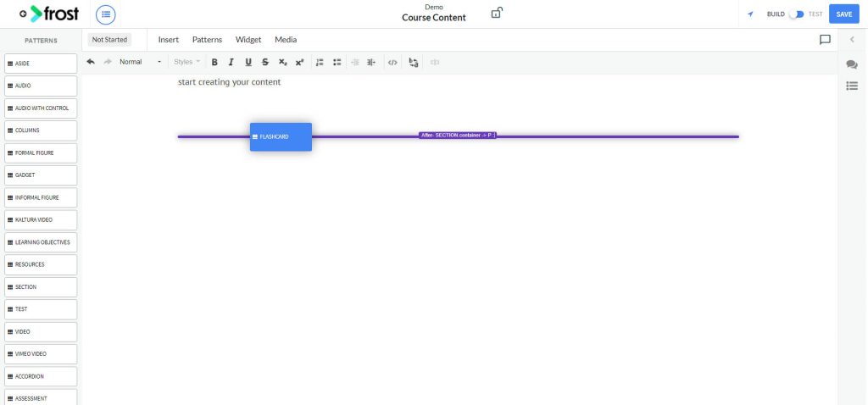Open the Widget menu
Image resolution: width=868 pixels, height=405 pixels.
248,40
